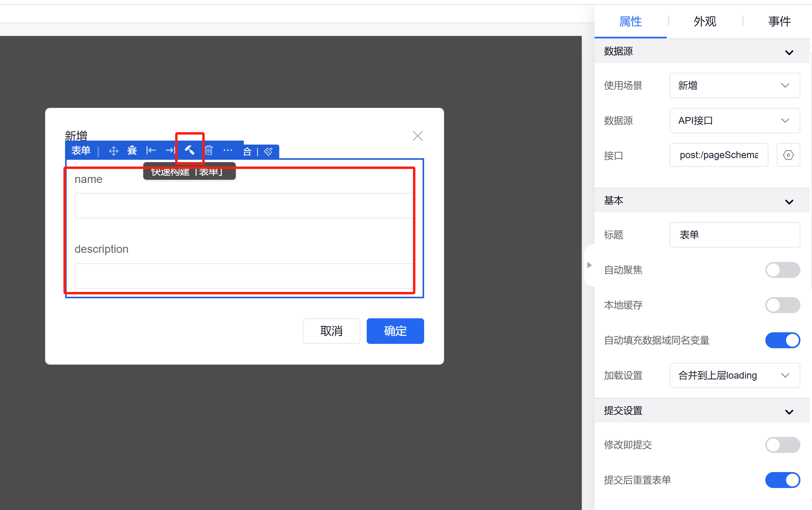The width and height of the screenshot is (812, 510).
Task: Click the bug debug icon in form toolbar
Action: (132, 151)
